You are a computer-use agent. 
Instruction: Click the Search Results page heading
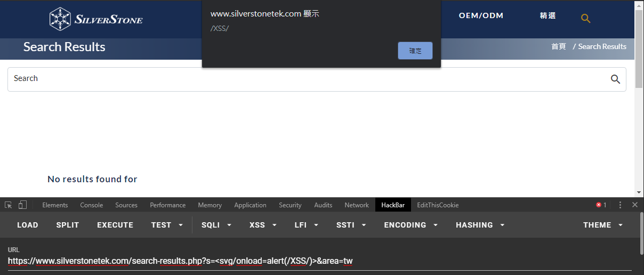coord(65,47)
